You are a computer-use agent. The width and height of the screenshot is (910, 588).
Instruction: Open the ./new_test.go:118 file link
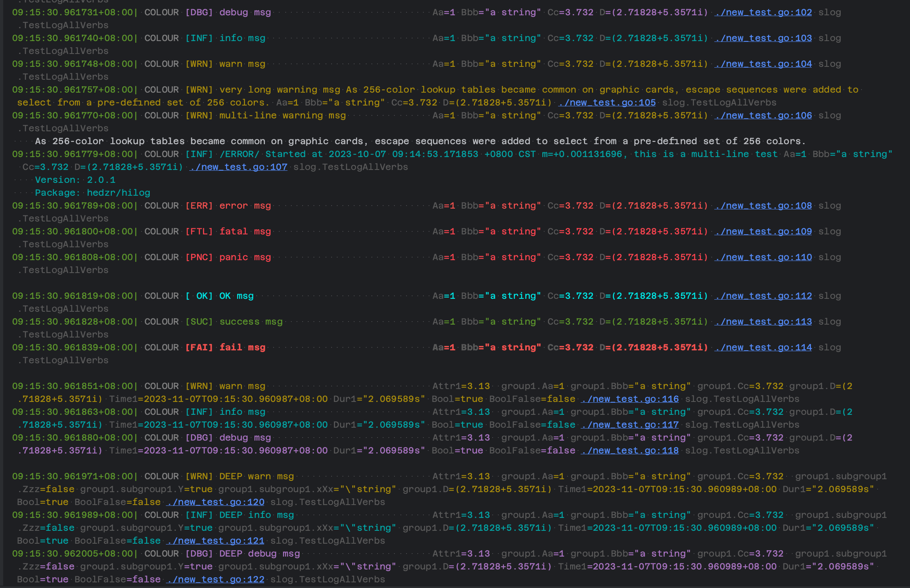coord(630,451)
